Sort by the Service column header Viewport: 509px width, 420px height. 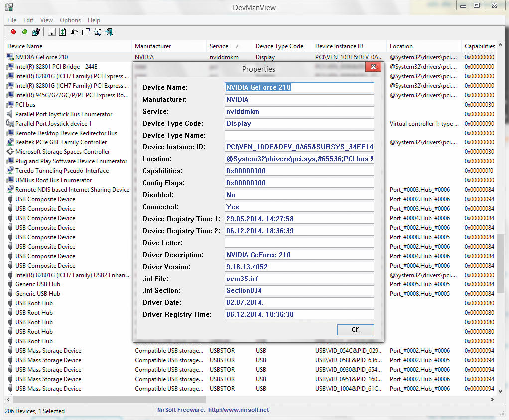point(229,46)
